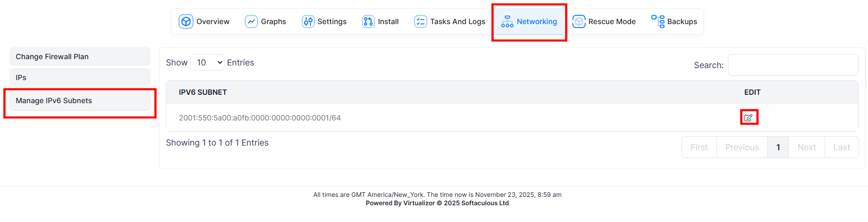This screenshot has height=222, width=868.
Task: Click the Rescue Mode icon
Action: [579, 21]
